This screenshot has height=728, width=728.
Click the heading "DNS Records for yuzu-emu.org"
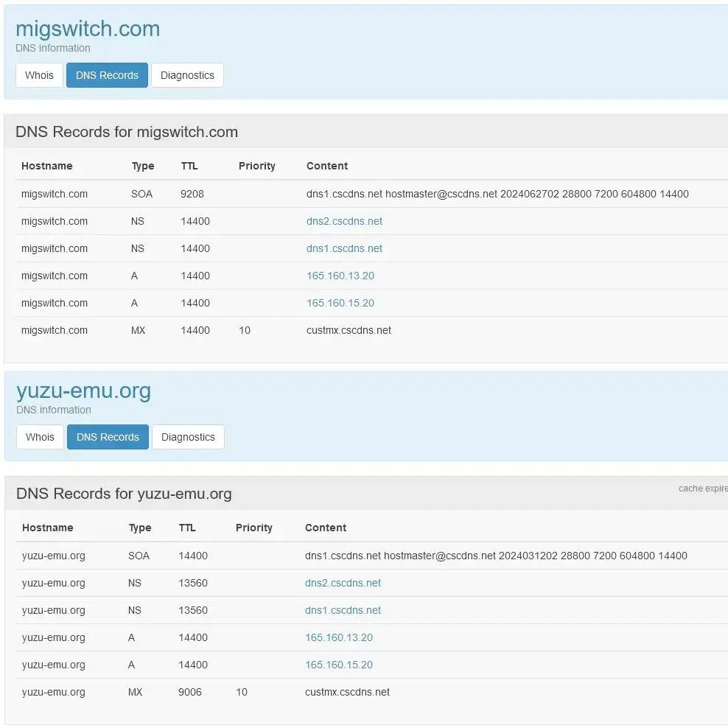(x=124, y=494)
